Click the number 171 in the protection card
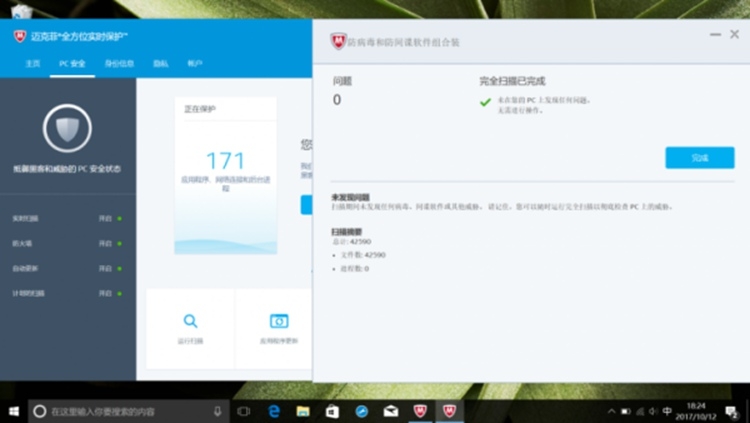The width and height of the screenshot is (750, 423). point(225,160)
